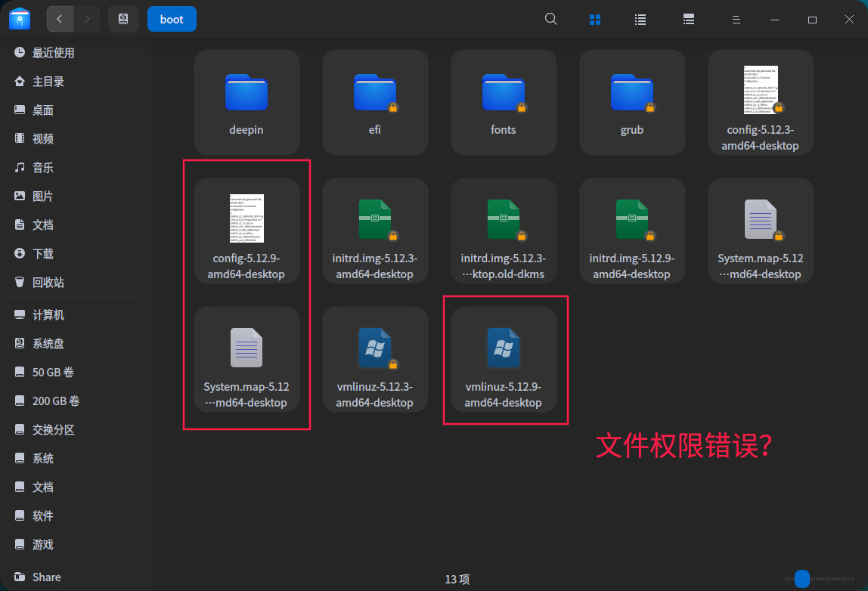Select the grub folder

[x=631, y=102]
